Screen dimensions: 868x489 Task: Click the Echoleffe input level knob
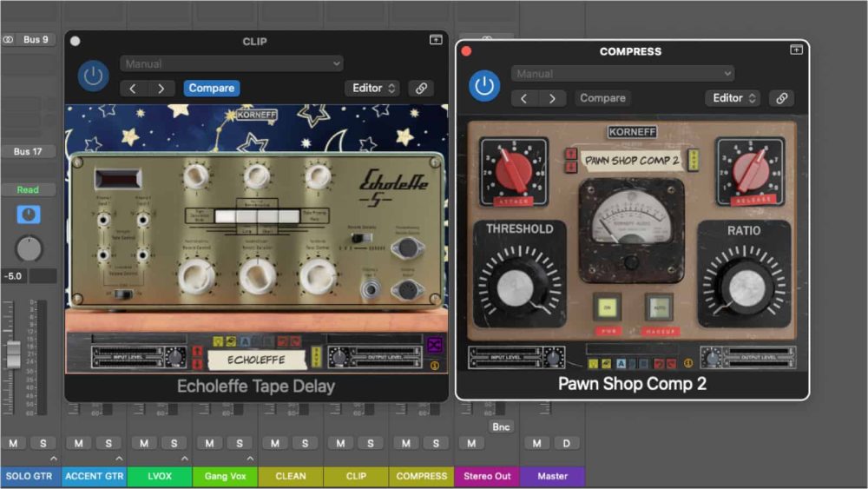(176, 357)
